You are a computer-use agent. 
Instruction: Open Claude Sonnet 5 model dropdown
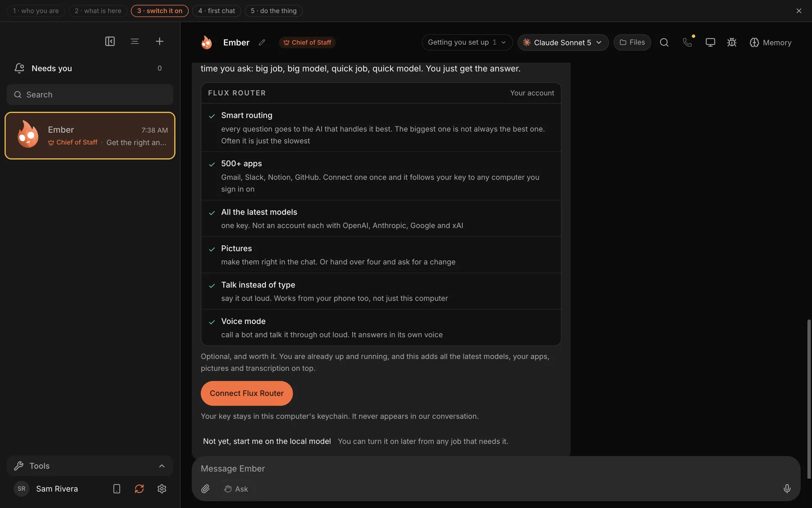[563, 42]
